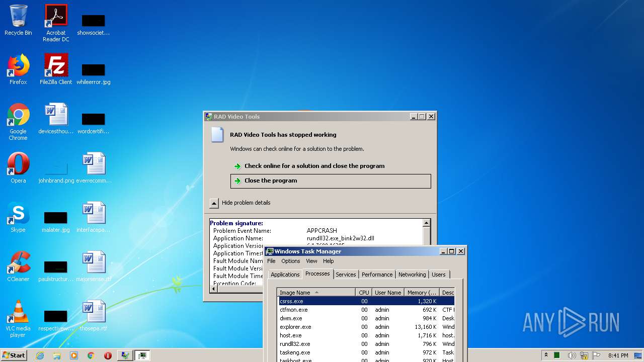
Task: Open the Firefox desktop shortcut
Action: tap(18, 69)
